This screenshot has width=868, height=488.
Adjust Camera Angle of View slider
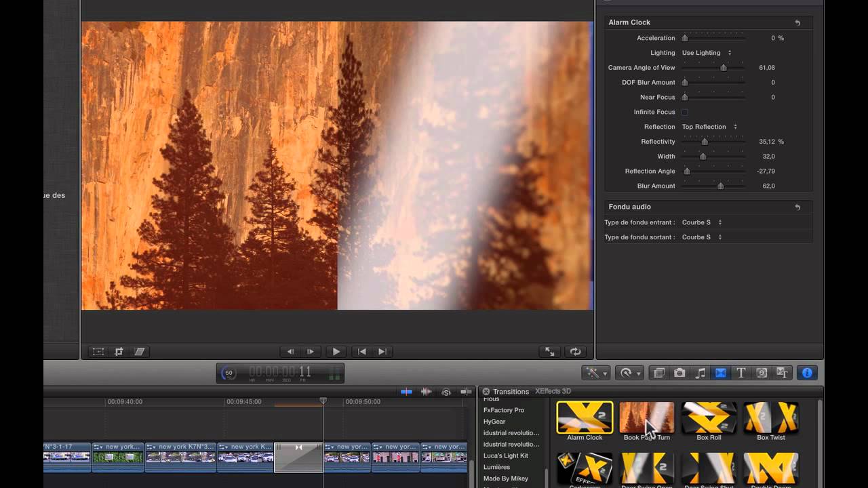(x=724, y=68)
